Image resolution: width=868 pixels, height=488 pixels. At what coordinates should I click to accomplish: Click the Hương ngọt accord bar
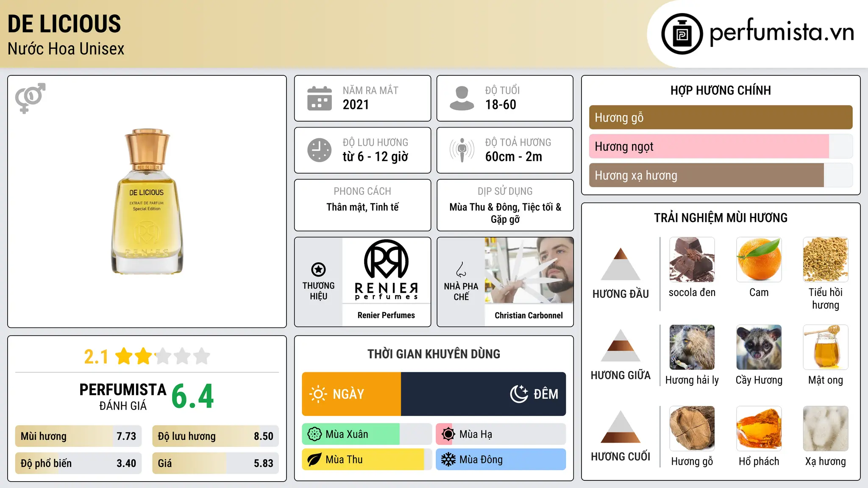point(721,146)
